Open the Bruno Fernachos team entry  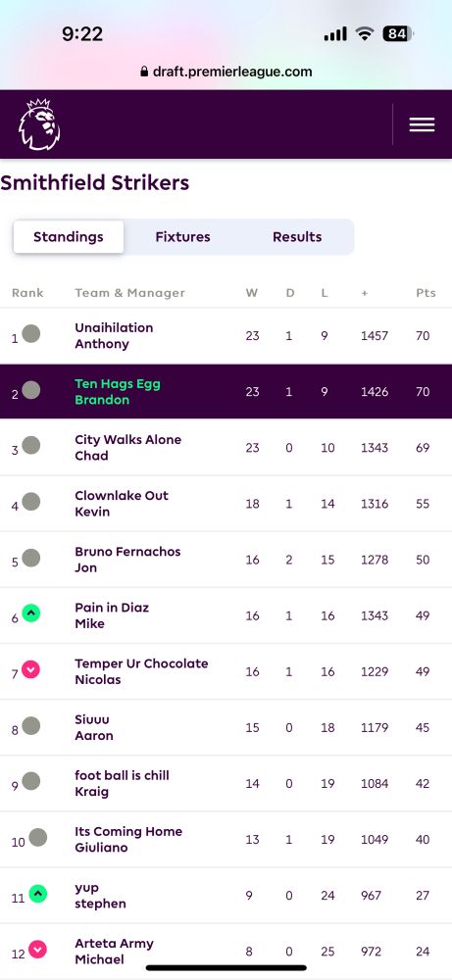click(226, 560)
